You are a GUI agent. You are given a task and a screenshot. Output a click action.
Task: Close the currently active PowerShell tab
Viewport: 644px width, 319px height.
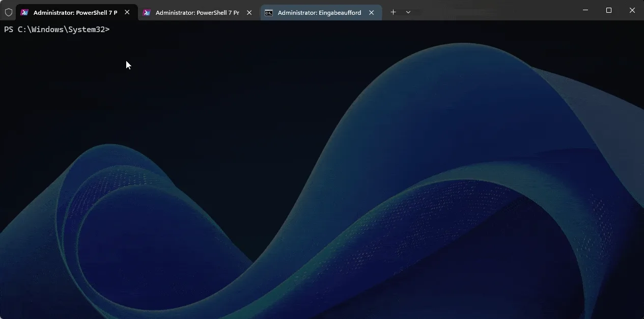[127, 12]
